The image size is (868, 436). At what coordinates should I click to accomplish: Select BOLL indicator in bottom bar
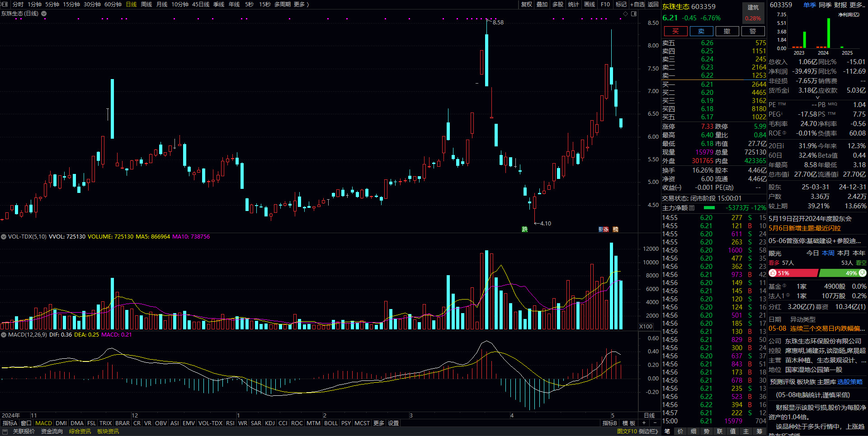[x=331, y=423]
